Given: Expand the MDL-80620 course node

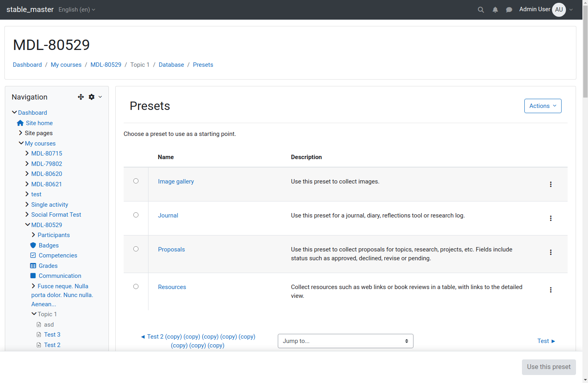Looking at the screenshot, I should point(27,174).
